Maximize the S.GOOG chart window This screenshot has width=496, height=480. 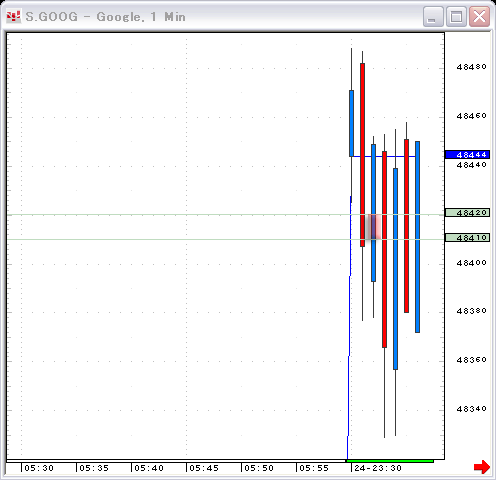pyautogui.click(x=456, y=16)
